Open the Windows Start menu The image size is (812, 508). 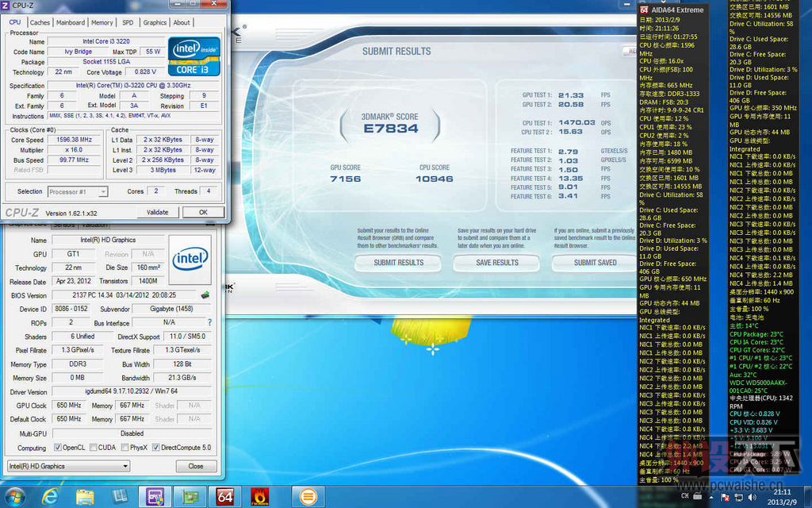click(x=15, y=497)
